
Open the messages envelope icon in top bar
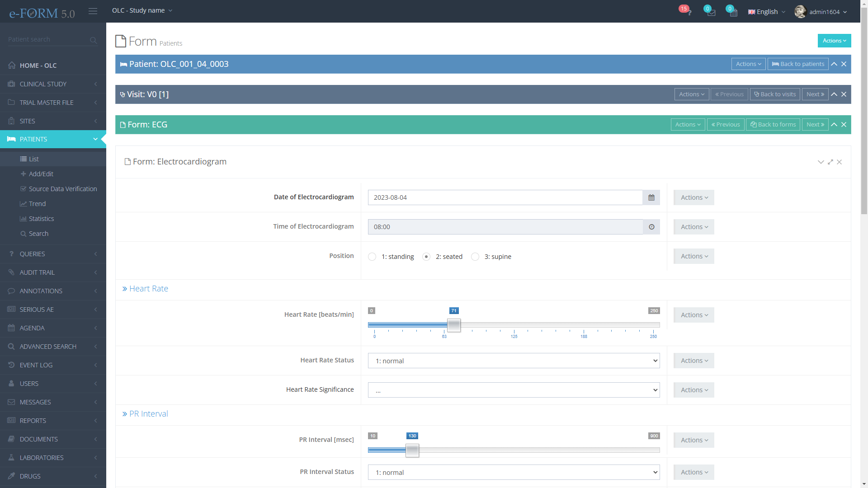coord(711,12)
